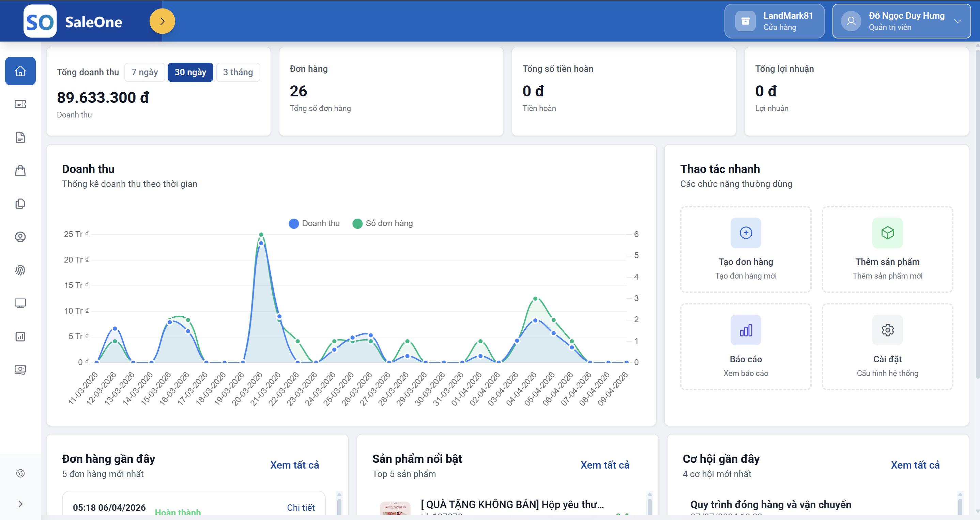The width and height of the screenshot is (980, 520).
Task: Click the Thêm sản phẩm mới subtitle
Action: click(x=887, y=276)
